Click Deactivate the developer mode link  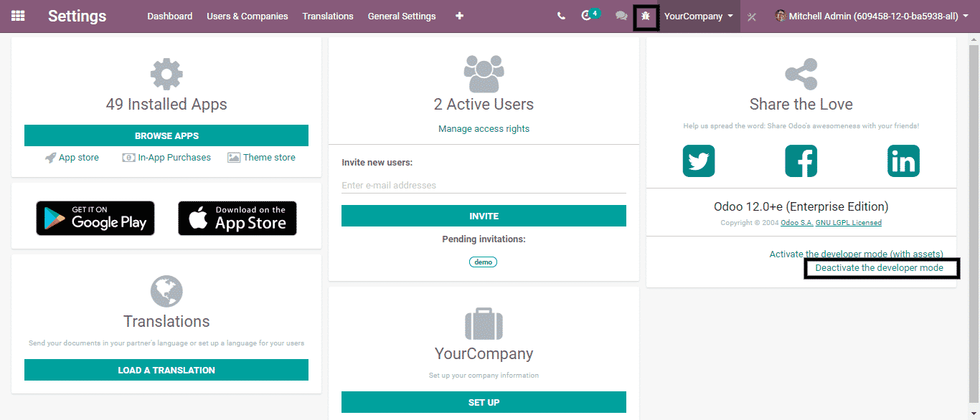coord(879,268)
